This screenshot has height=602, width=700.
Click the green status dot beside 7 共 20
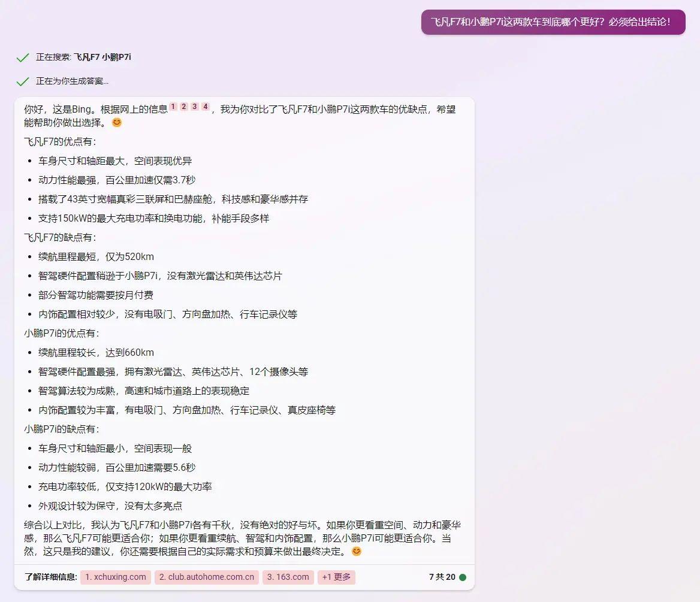463,577
